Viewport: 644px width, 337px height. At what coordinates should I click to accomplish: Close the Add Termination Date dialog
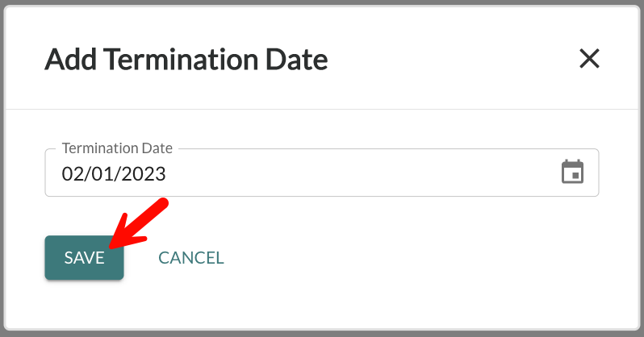(x=589, y=58)
